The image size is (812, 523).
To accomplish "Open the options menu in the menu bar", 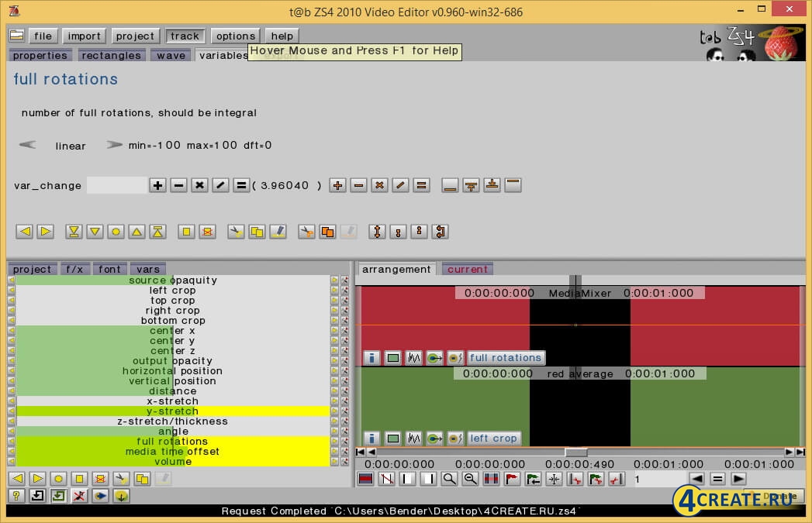I will point(235,35).
